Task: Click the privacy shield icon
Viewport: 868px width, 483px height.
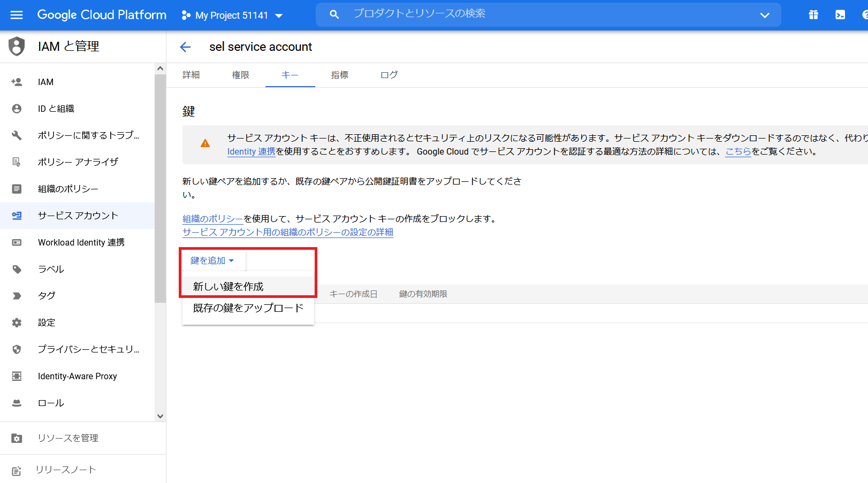Action: (17, 349)
